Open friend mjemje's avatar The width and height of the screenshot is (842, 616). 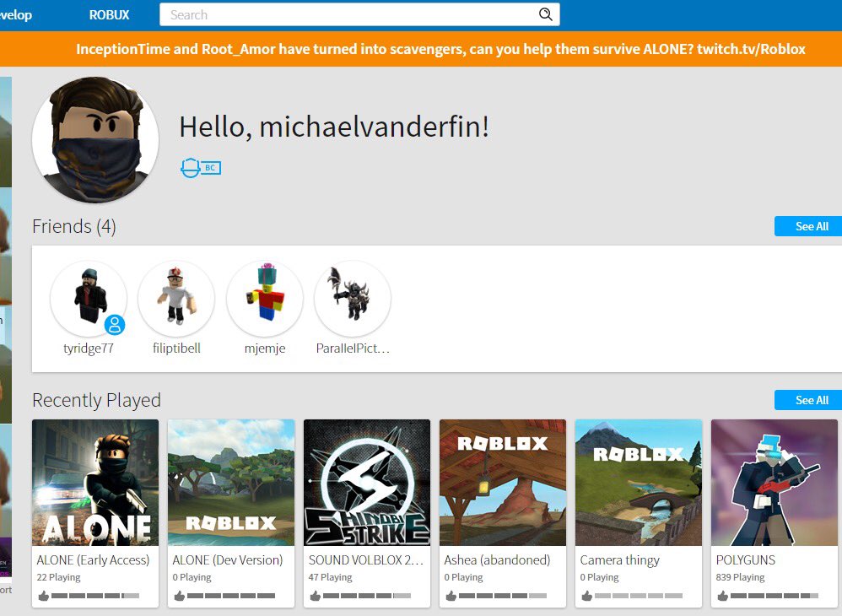(x=265, y=298)
